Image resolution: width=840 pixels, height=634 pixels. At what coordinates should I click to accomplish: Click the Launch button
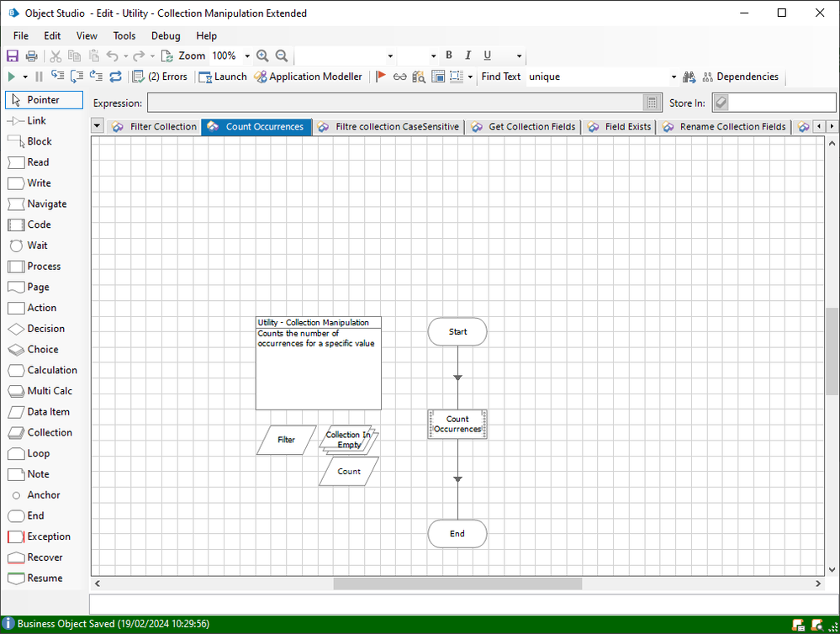tap(223, 77)
